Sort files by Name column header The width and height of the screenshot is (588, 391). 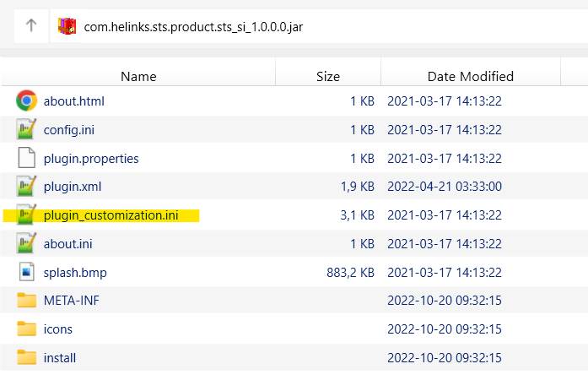point(138,76)
